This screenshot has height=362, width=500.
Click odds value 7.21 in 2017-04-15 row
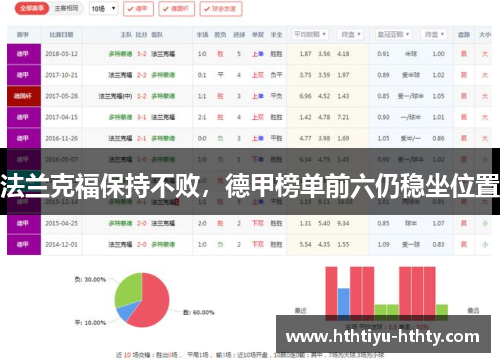tap(343, 117)
